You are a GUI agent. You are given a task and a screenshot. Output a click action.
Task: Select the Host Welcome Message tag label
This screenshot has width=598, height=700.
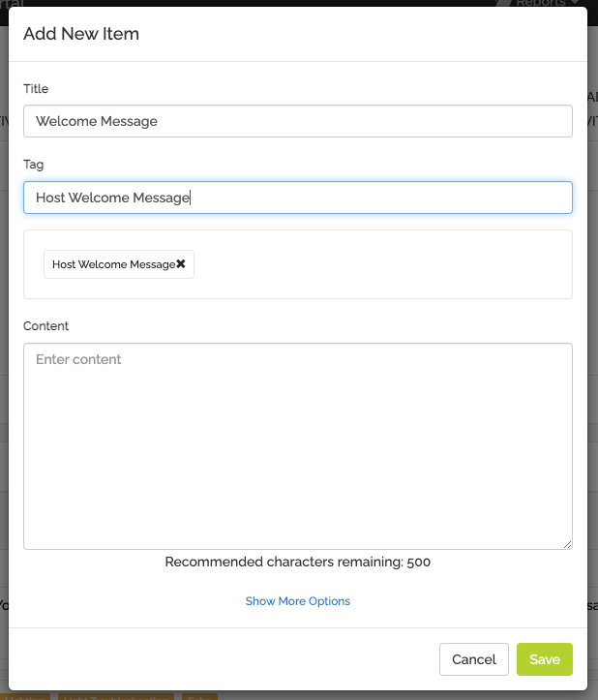(x=114, y=264)
